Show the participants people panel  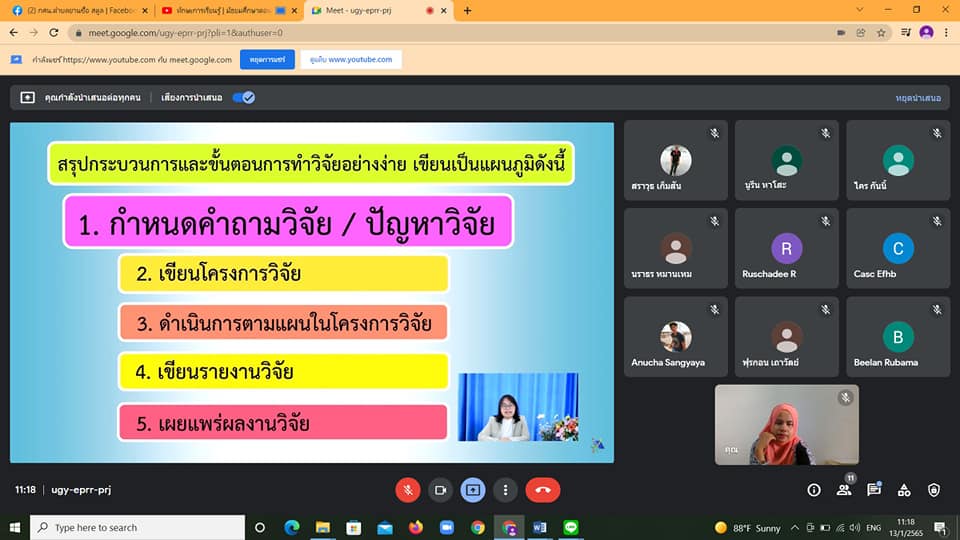[844, 490]
